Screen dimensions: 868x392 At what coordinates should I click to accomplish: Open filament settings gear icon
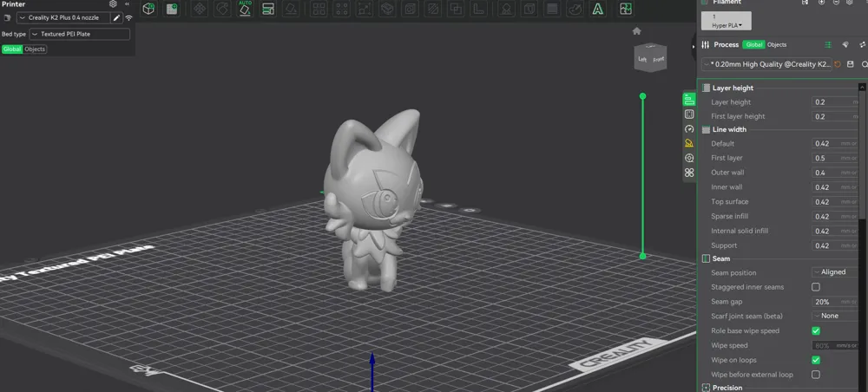(849, 3)
